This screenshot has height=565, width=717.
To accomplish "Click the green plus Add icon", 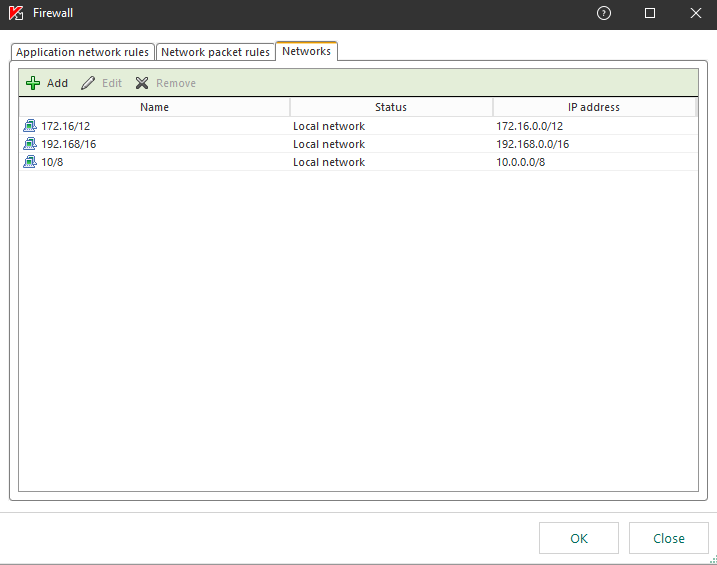I will point(33,83).
